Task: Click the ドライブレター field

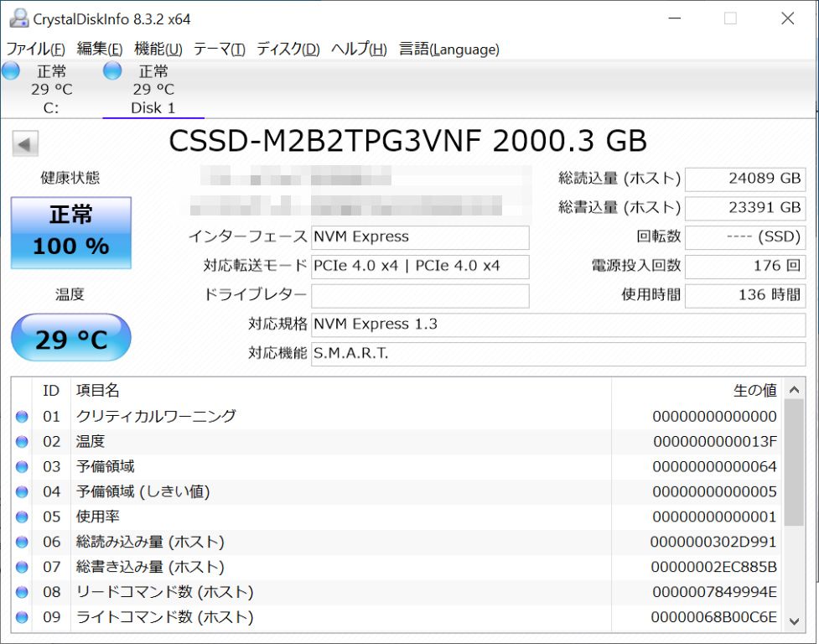Action: point(420,295)
